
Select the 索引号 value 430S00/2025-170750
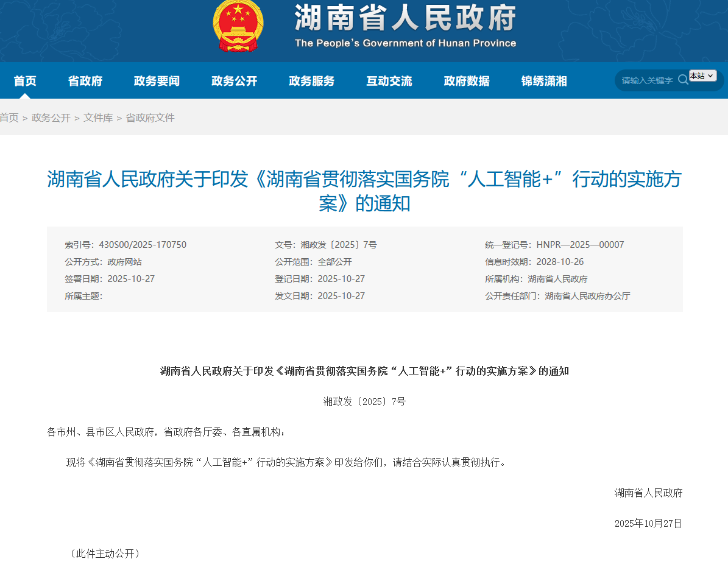143,244
